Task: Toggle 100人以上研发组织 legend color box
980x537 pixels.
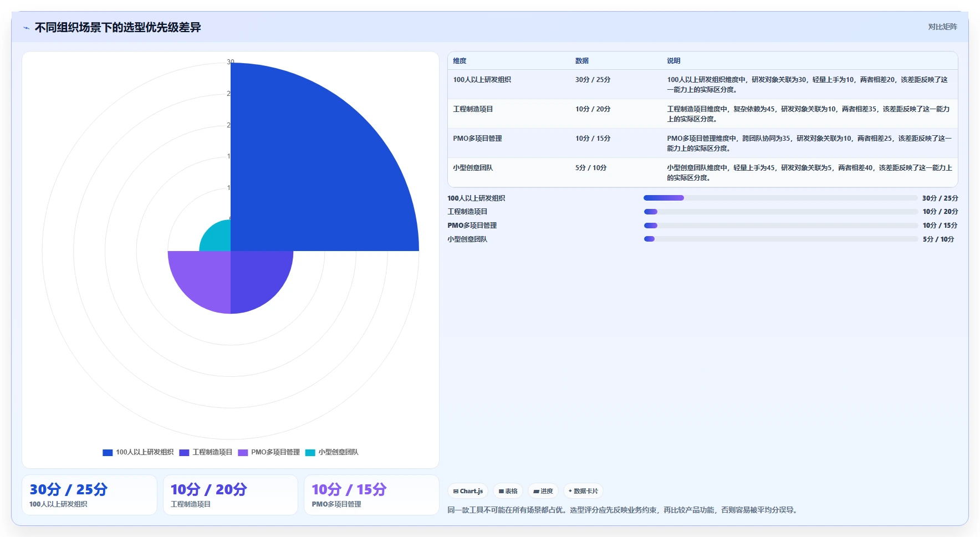Action: (108, 452)
